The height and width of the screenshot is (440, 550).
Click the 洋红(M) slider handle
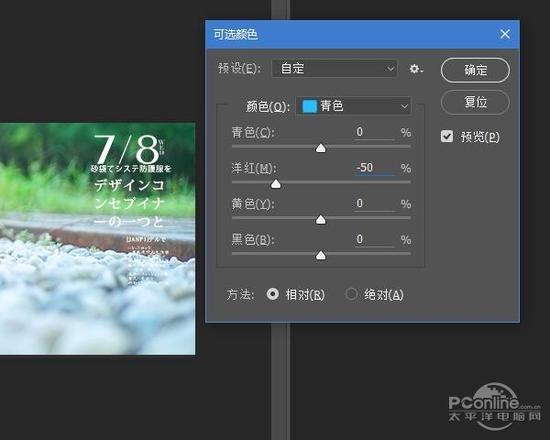(x=276, y=184)
